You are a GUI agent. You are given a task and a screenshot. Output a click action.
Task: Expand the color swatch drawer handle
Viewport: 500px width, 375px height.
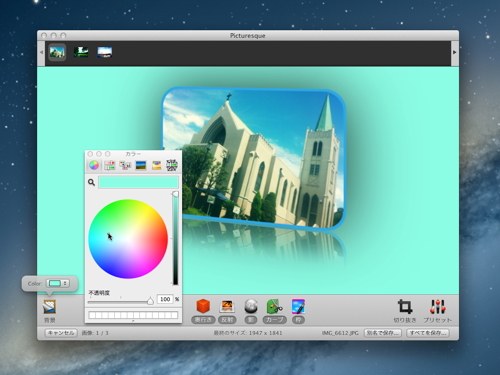[133, 321]
